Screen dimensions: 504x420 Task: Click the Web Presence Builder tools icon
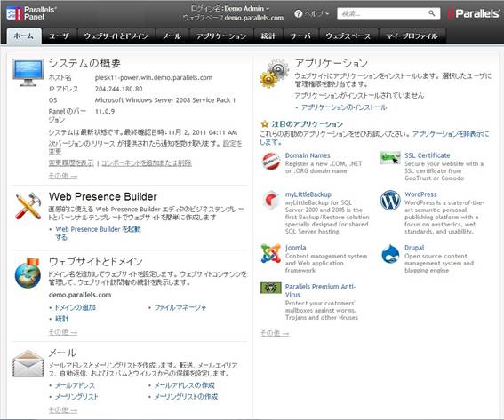(x=28, y=207)
